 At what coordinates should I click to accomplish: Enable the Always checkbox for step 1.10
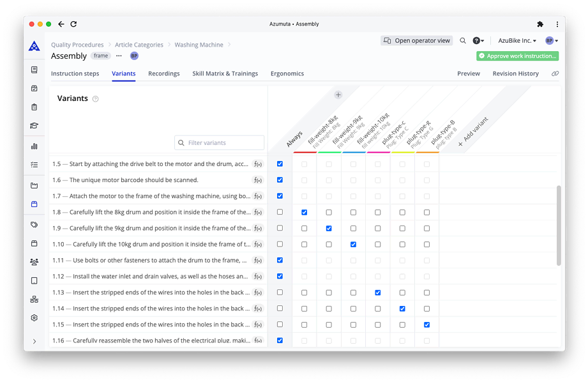[x=280, y=244]
